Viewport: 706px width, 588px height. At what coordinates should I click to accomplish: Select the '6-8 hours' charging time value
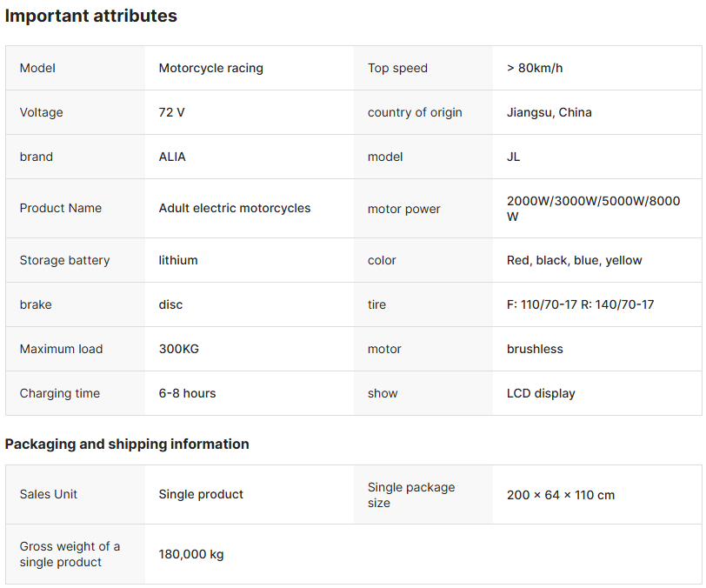pos(187,393)
